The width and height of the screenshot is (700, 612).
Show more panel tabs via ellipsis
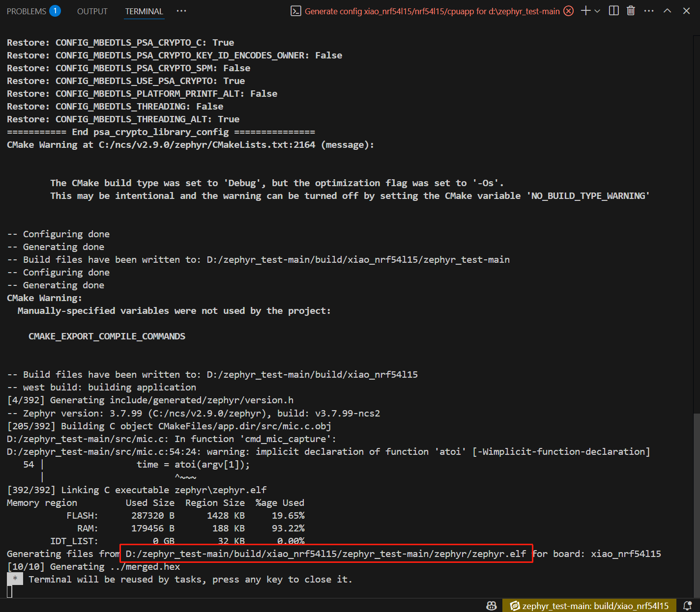point(181,11)
